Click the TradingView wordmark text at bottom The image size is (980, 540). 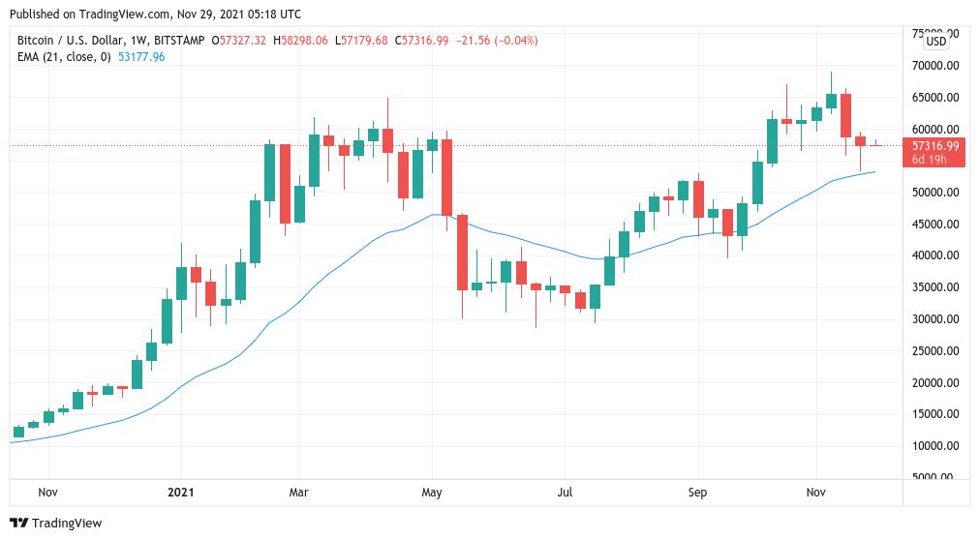68,524
